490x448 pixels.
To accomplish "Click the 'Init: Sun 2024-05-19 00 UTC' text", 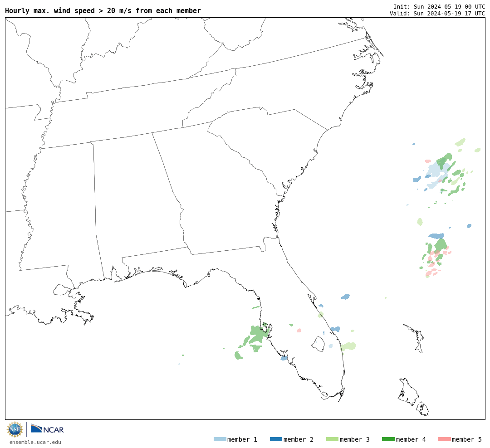I will coord(439,6).
